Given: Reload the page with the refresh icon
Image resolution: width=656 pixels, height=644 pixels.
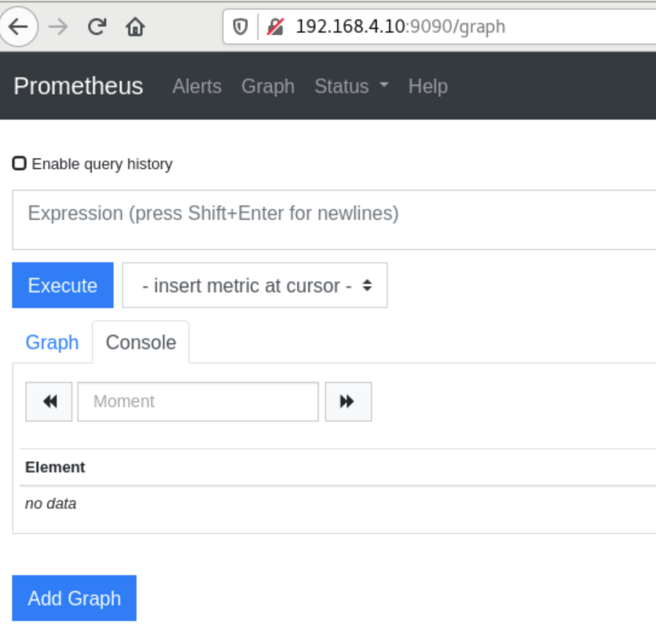Looking at the screenshot, I should [x=97, y=27].
